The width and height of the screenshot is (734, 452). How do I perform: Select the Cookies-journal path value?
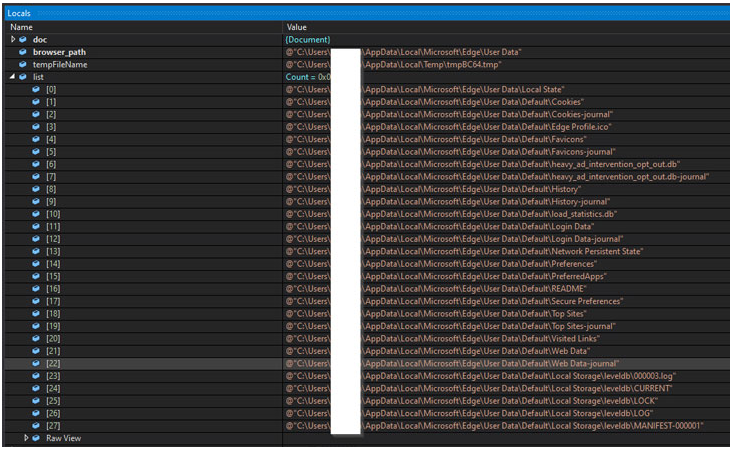449,114
